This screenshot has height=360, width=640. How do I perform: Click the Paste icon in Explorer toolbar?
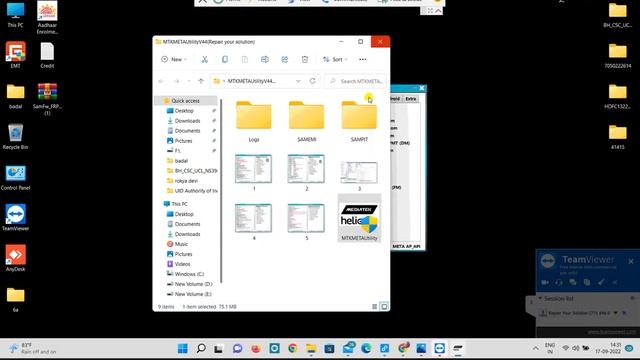244,60
